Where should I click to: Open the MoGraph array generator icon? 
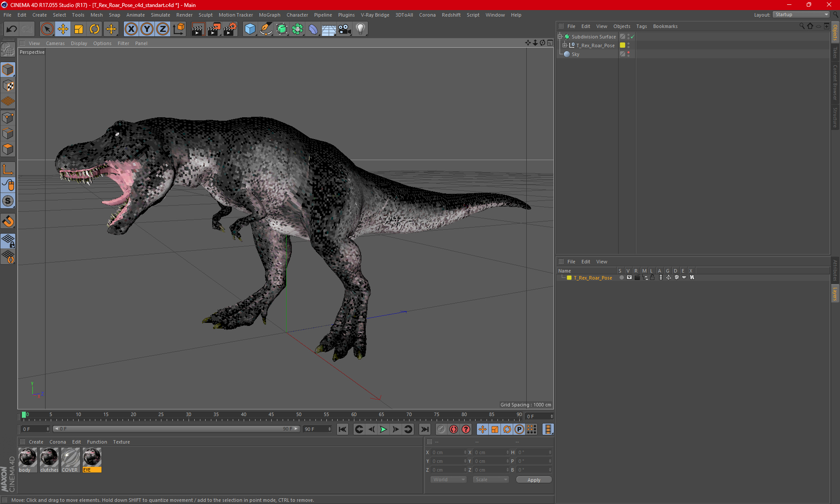click(297, 29)
